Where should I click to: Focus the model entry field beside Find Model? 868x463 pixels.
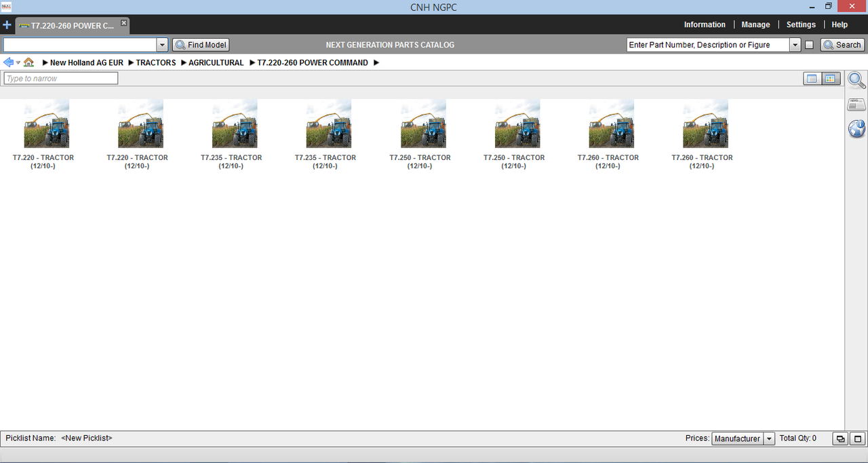point(80,45)
